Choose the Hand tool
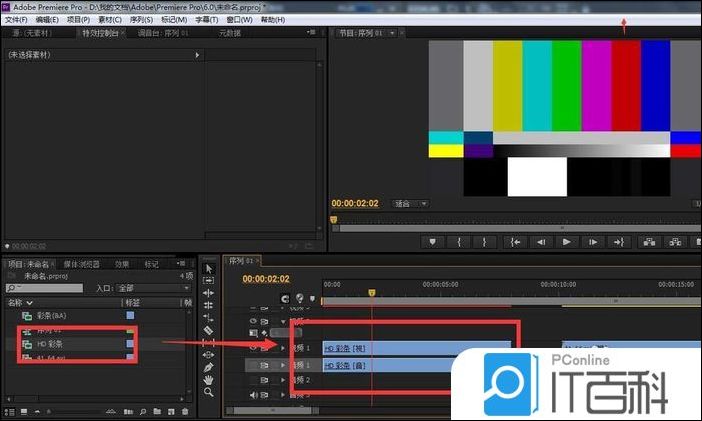 (x=208, y=380)
